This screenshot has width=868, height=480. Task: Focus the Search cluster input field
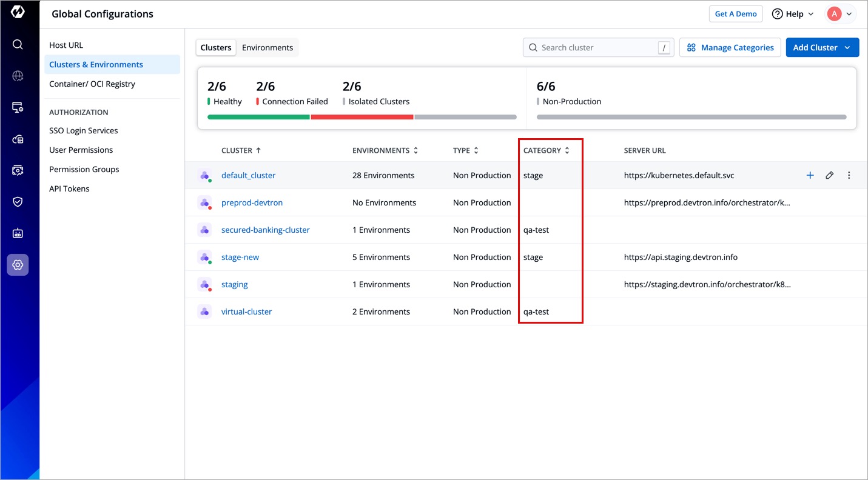tap(594, 47)
